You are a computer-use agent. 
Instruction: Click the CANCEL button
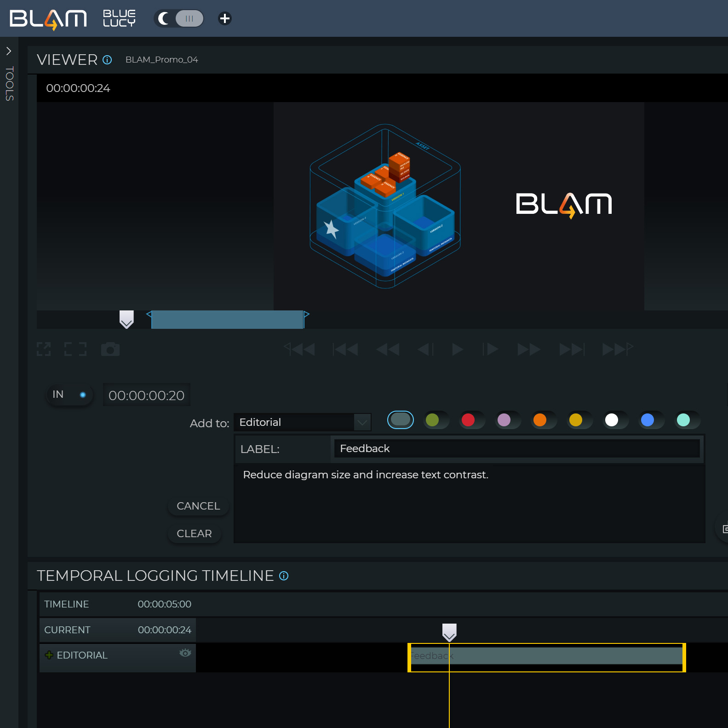(198, 506)
